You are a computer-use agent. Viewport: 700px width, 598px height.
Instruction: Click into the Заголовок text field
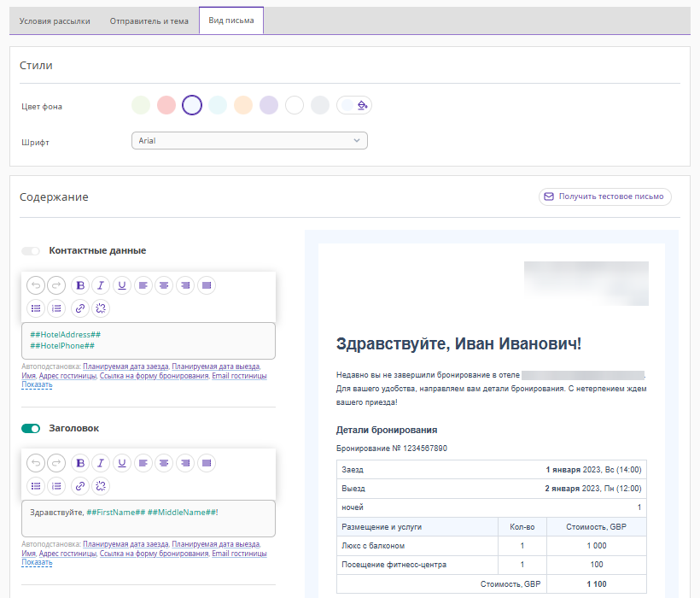(148, 518)
